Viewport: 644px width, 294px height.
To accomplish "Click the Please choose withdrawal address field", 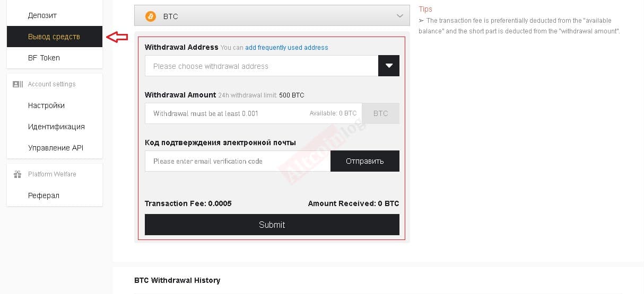I will coord(262,66).
